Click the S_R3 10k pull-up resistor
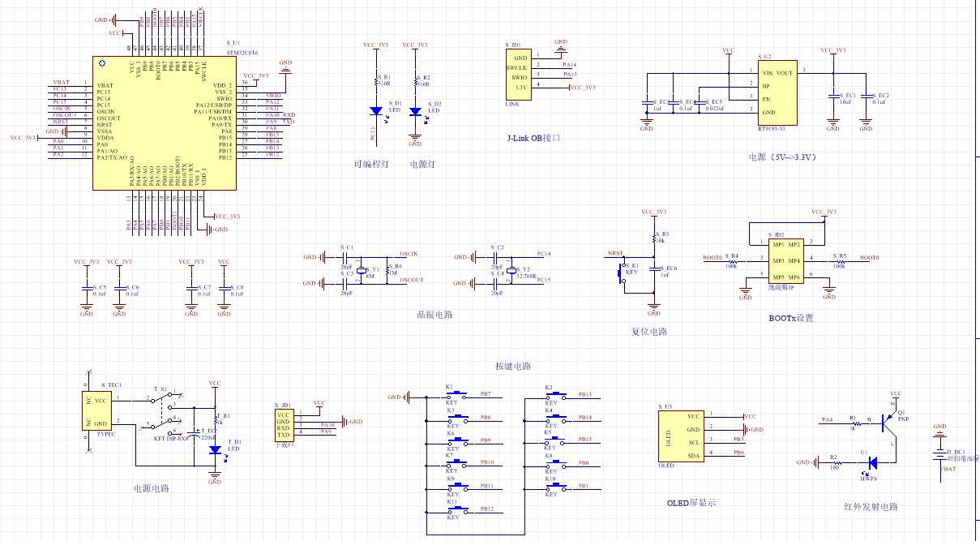980x541 pixels. click(x=654, y=237)
